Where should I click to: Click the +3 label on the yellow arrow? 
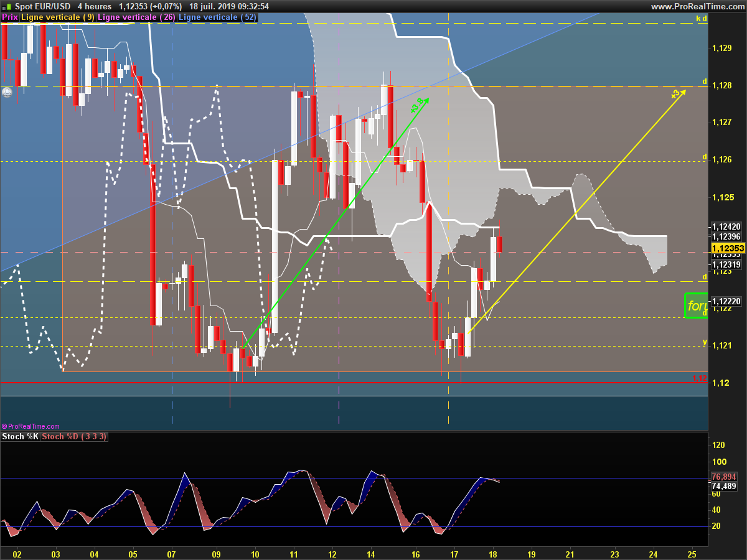point(675,95)
